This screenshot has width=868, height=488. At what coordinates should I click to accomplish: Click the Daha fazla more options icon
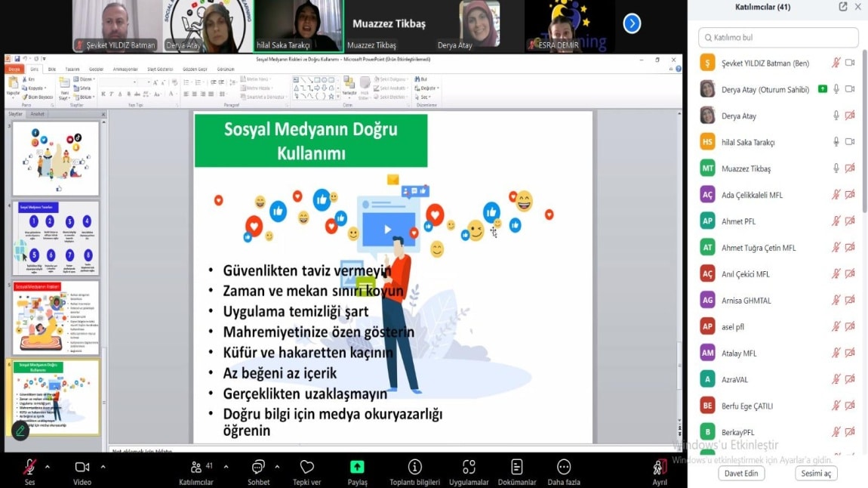coord(564,467)
